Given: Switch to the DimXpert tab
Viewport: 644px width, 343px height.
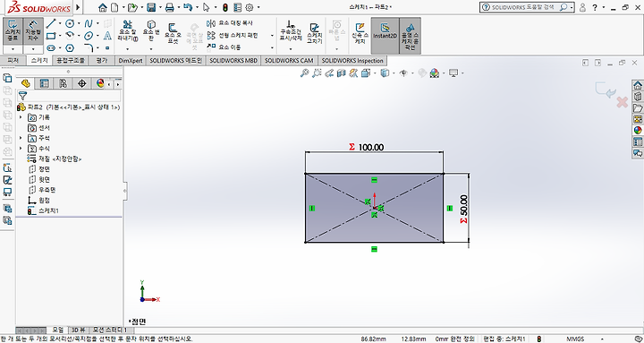Looking at the screenshot, I should click(131, 61).
